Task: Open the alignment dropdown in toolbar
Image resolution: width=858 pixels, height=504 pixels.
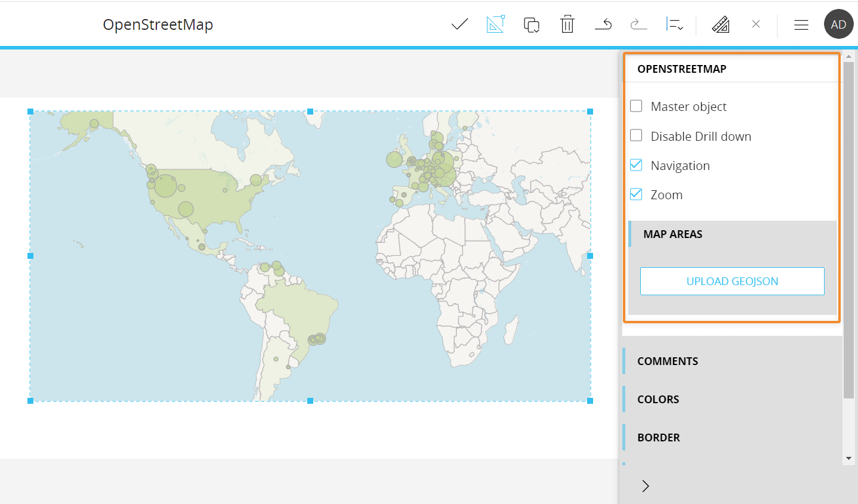Action: (x=674, y=24)
